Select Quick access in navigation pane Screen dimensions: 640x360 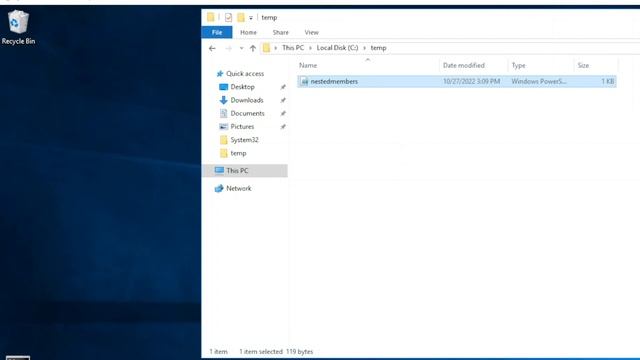tap(245, 73)
